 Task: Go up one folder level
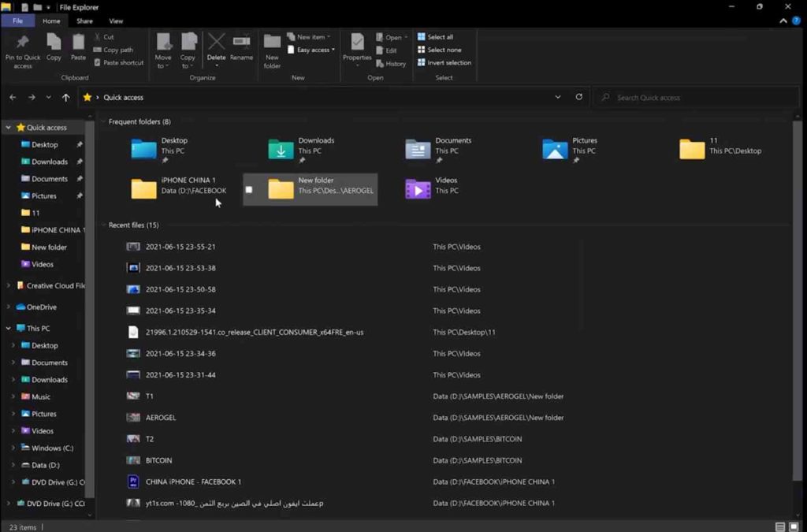tap(65, 97)
